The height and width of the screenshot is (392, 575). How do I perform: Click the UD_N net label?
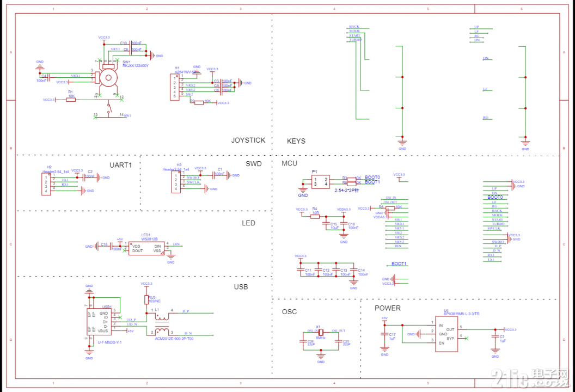click(132, 324)
